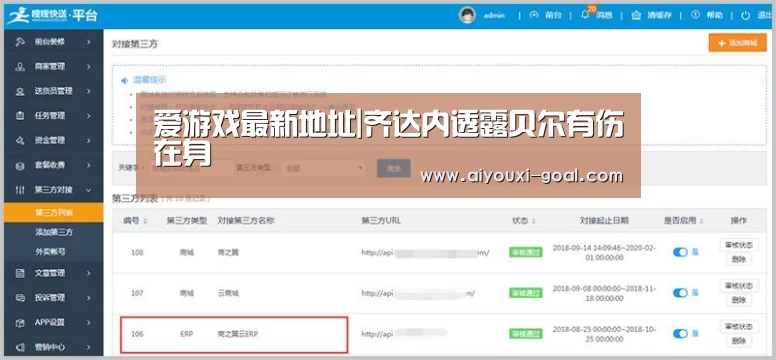
Task: Click the date range starting 2018-08-25
Action: coord(604,334)
